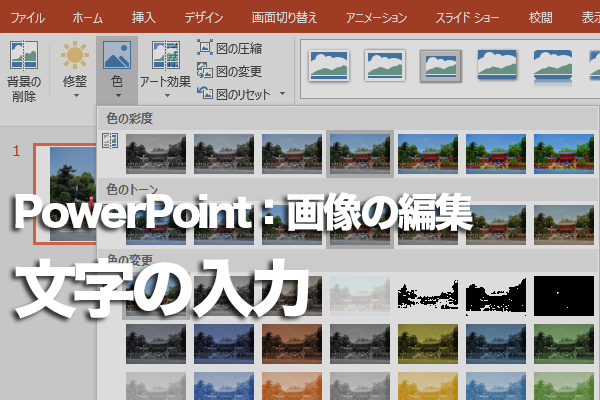600x400 pixels.
Task: Choose the sixth color tone thumbnail in 色のトーン
Action: [x=496, y=225]
